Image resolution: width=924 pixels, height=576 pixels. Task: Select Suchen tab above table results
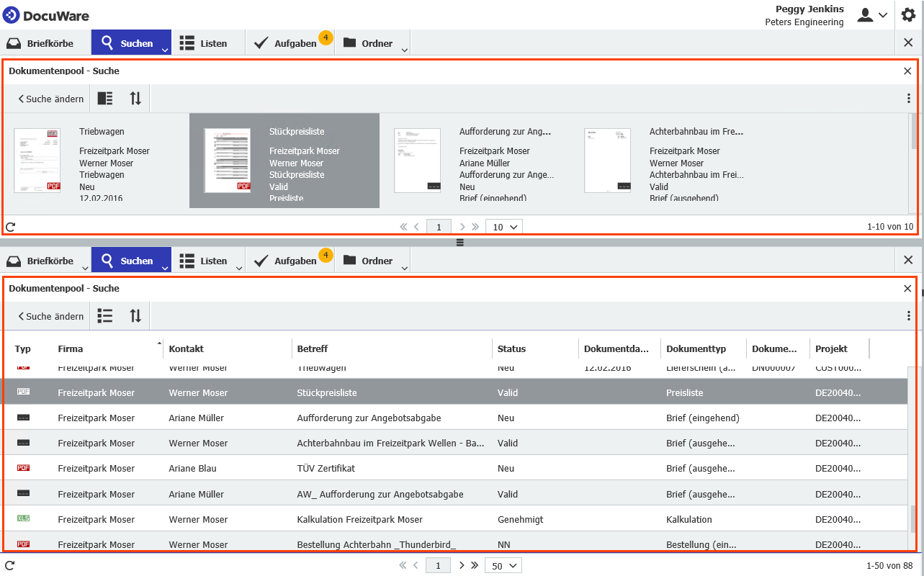[131, 261]
